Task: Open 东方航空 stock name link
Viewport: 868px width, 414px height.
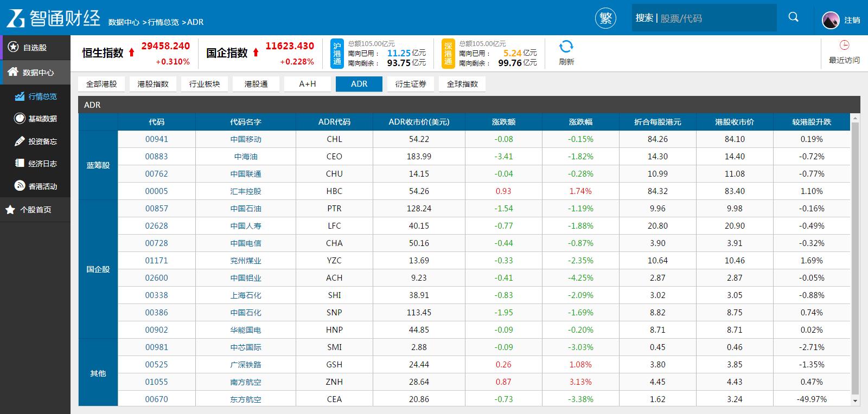Action: [x=246, y=399]
